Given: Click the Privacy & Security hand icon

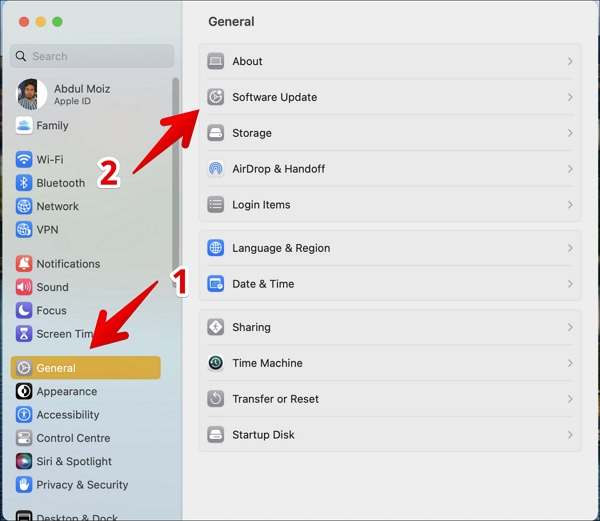Looking at the screenshot, I should coord(24,485).
